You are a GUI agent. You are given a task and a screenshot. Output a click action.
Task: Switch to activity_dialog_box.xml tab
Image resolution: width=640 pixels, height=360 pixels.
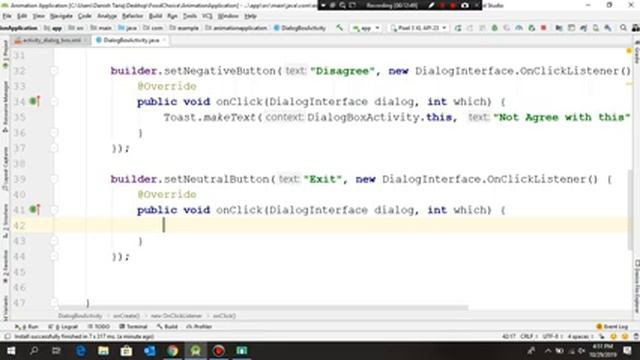point(51,40)
